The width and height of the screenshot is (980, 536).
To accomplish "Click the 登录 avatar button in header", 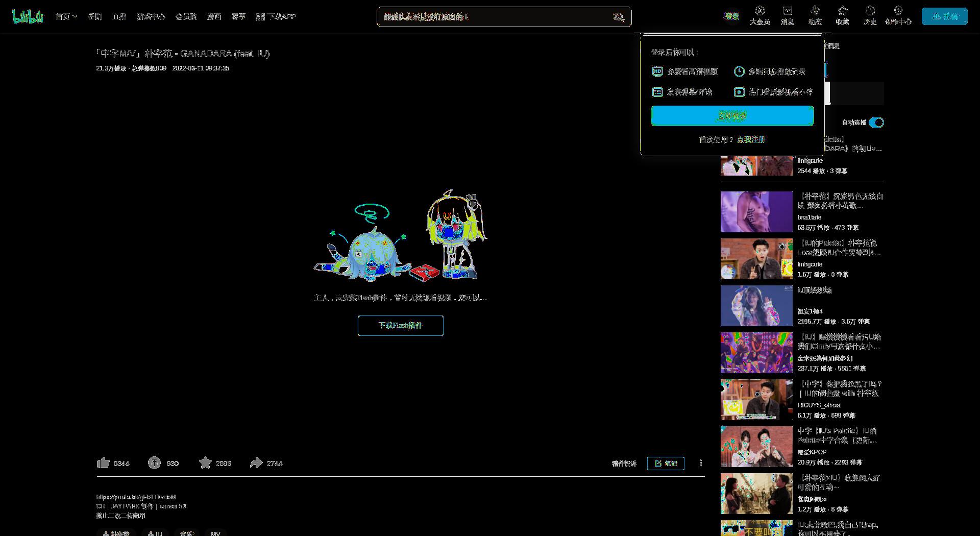I will [x=732, y=16].
